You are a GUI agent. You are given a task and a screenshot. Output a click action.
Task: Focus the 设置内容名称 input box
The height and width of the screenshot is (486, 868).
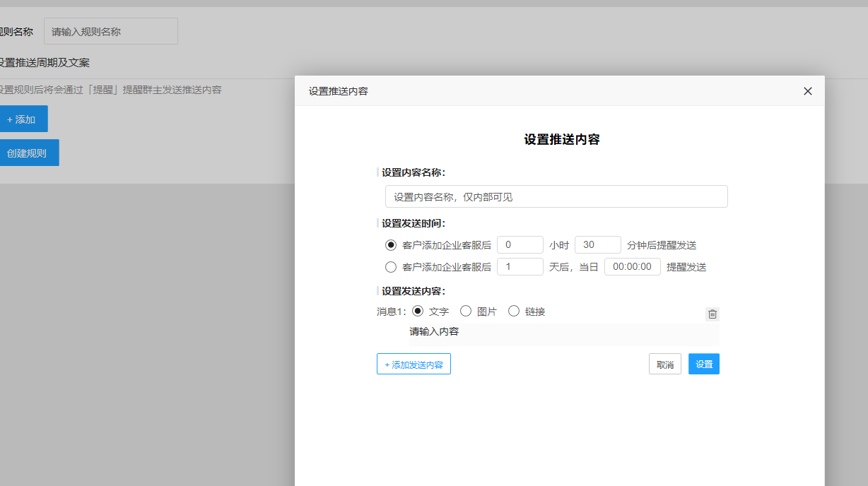(556, 197)
